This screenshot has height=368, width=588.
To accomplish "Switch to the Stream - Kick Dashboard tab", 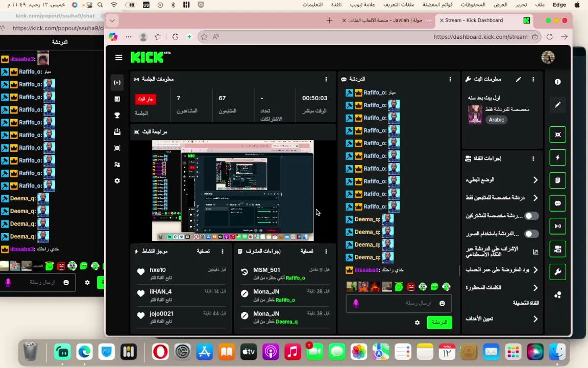I will coord(485,20).
